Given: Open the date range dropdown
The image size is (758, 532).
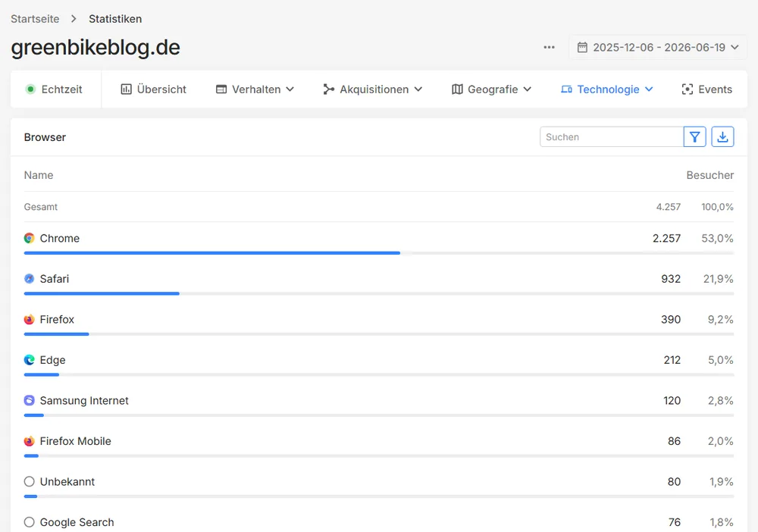Looking at the screenshot, I should coord(658,47).
